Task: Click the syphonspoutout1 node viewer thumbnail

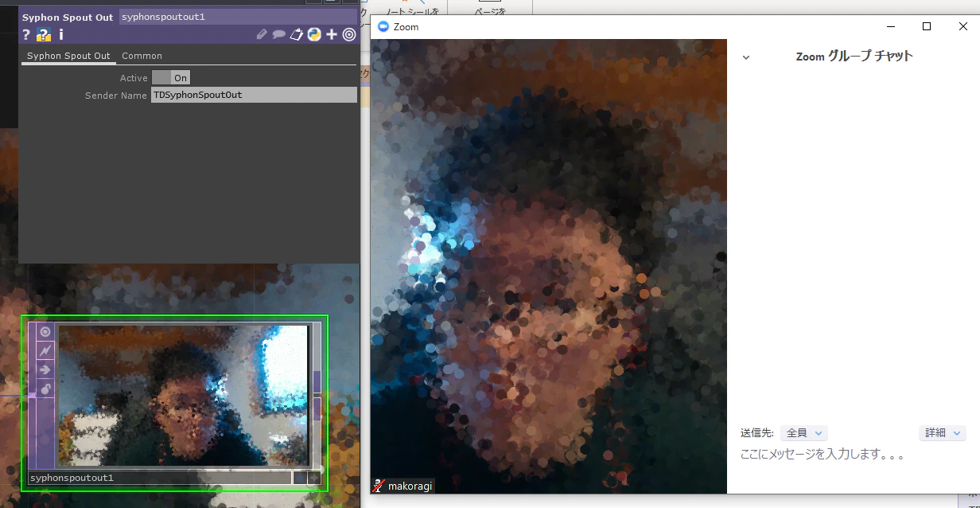Action: pos(183,395)
